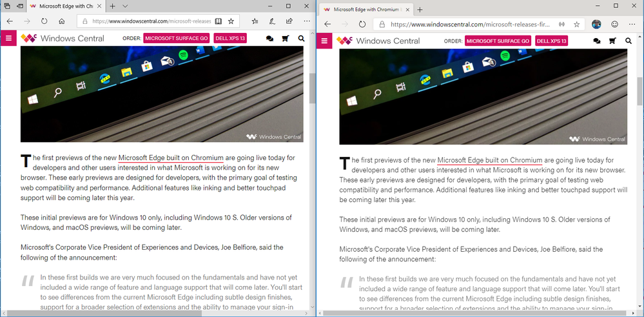Maximize the right Edge window
Screen dimensions: 644x317
point(616,5)
